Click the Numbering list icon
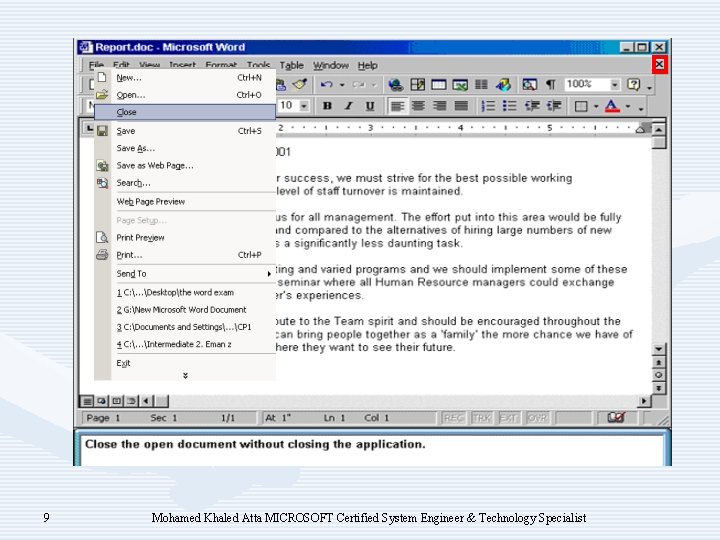The image size is (720, 540). (x=488, y=106)
